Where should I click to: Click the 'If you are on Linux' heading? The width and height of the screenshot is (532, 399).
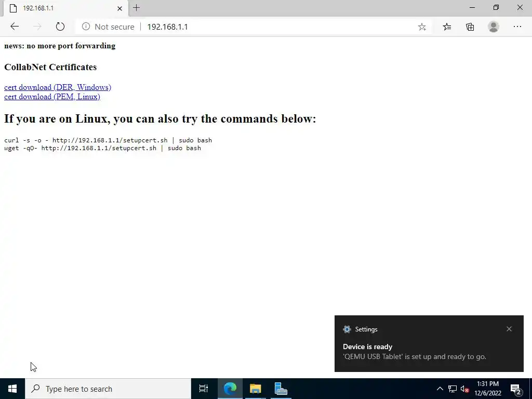(160, 119)
